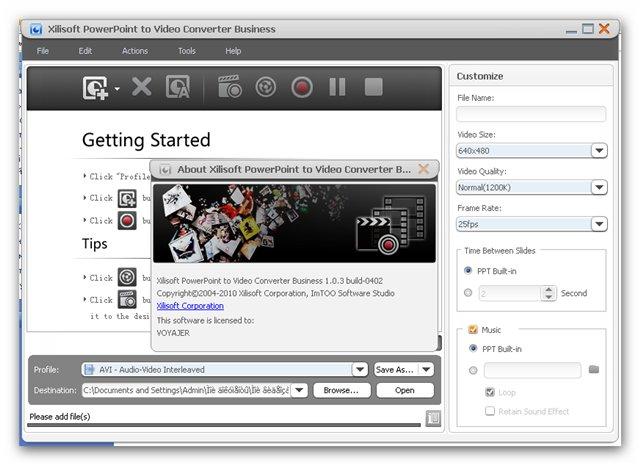
Task: Click the application icon in the title bar
Action: pos(36,29)
